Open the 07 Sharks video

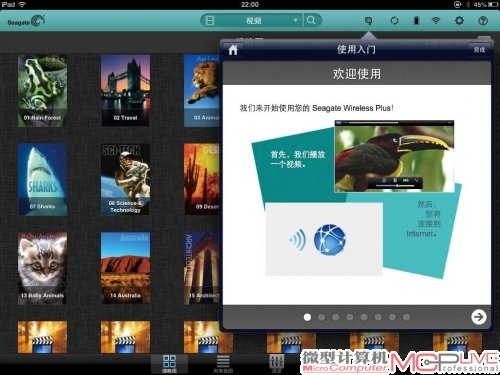coord(42,179)
